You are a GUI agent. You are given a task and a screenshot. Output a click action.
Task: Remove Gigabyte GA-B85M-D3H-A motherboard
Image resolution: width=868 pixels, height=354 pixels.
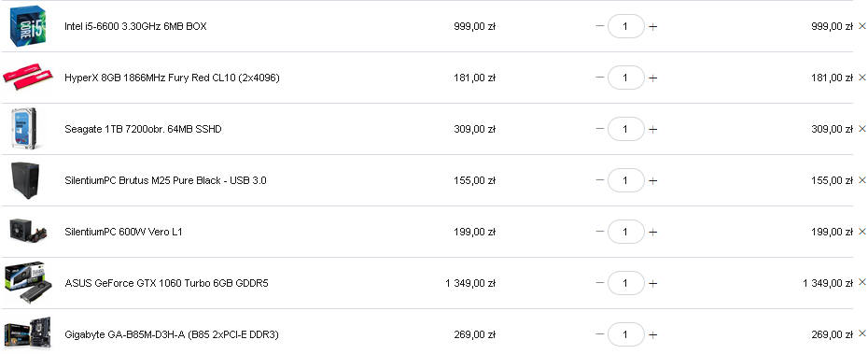pos(861,333)
